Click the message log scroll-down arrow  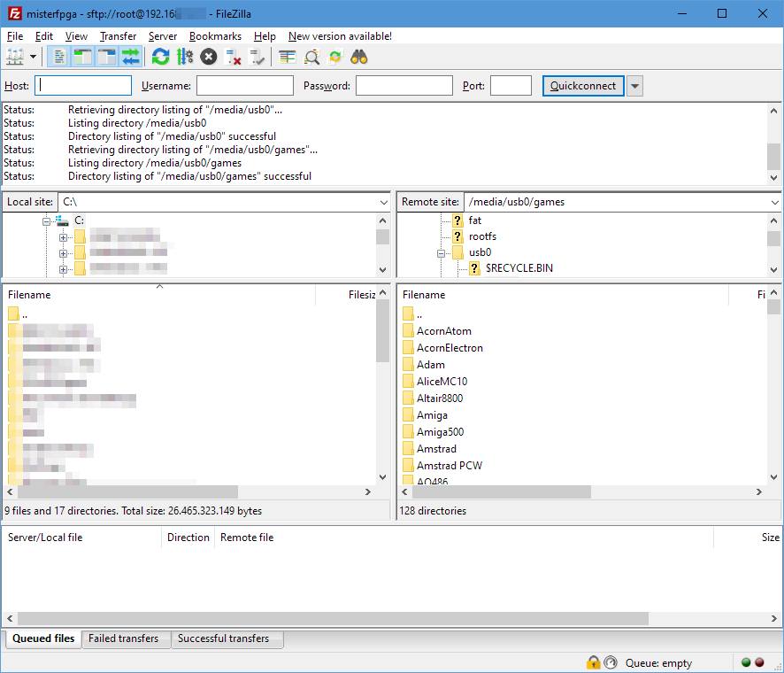[774, 177]
